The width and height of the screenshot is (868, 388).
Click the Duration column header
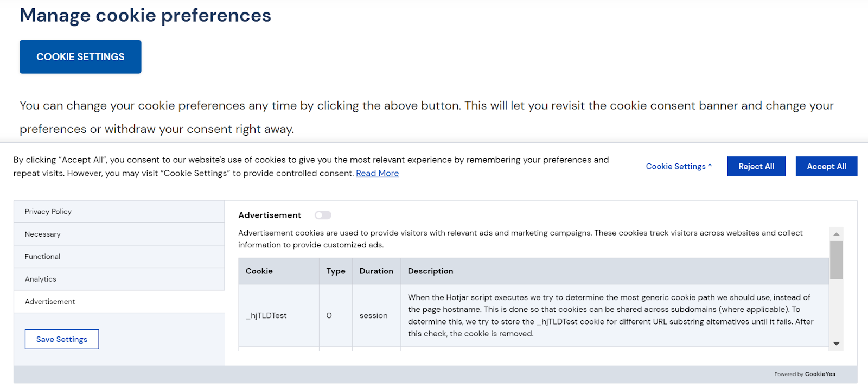[x=376, y=271]
